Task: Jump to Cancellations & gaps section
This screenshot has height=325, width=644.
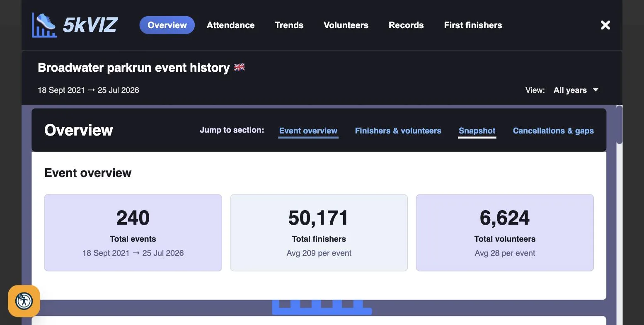Action: (x=553, y=131)
